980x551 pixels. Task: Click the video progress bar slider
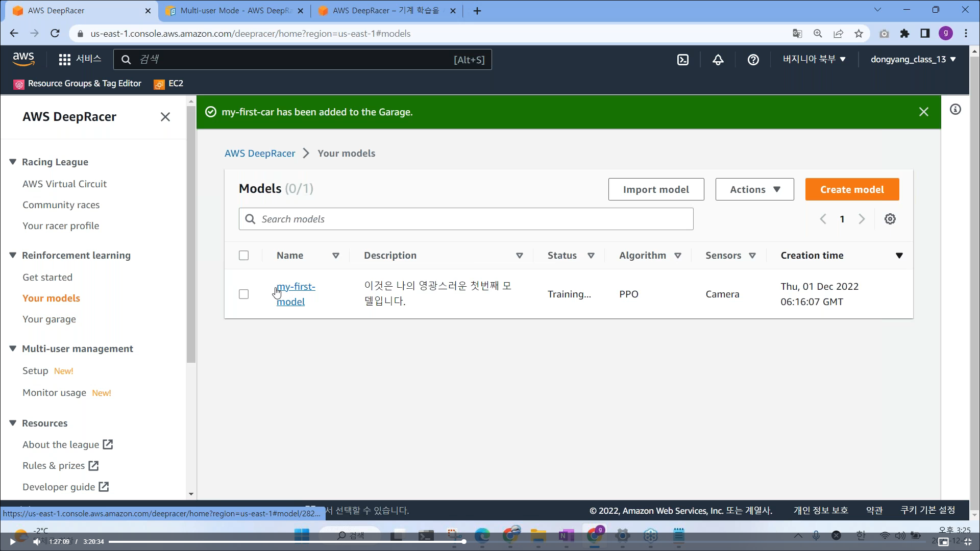tap(286, 542)
